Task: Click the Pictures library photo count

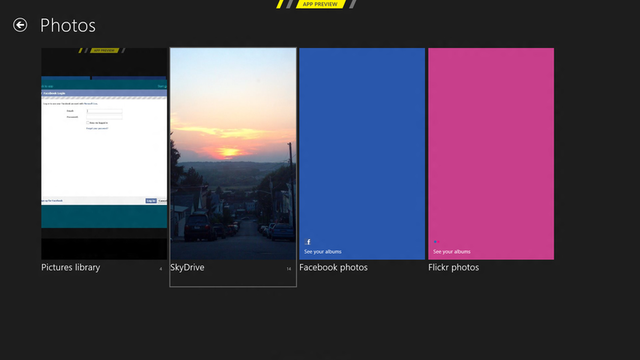Action: [160, 269]
